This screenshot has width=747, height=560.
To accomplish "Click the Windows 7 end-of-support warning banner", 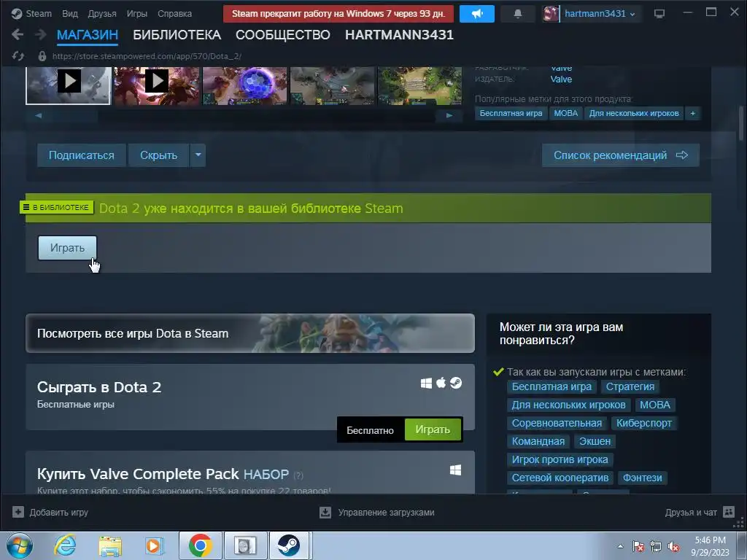I will click(x=338, y=14).
